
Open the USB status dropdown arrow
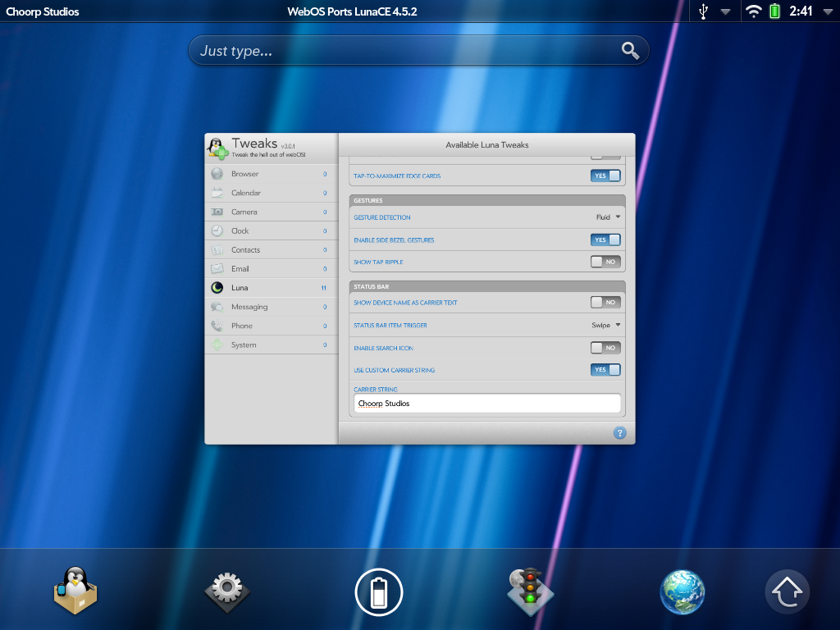tap(725, 11)
